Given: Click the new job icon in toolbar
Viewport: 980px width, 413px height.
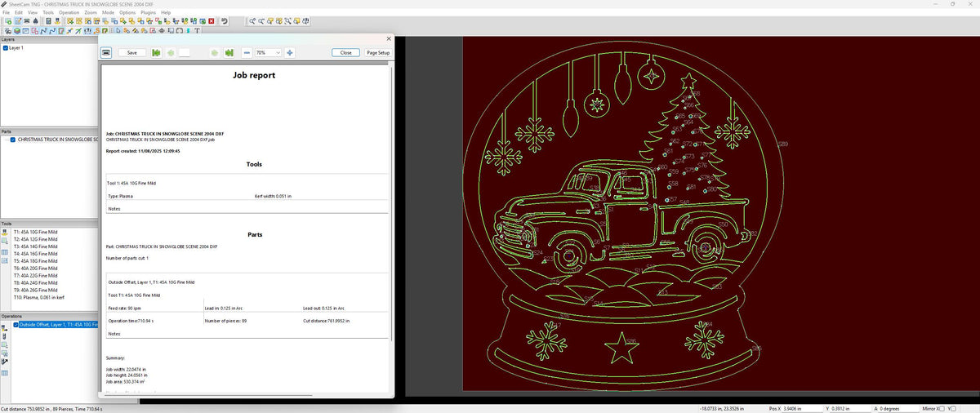Looking at the screenshot, I should tap(8, 21).
